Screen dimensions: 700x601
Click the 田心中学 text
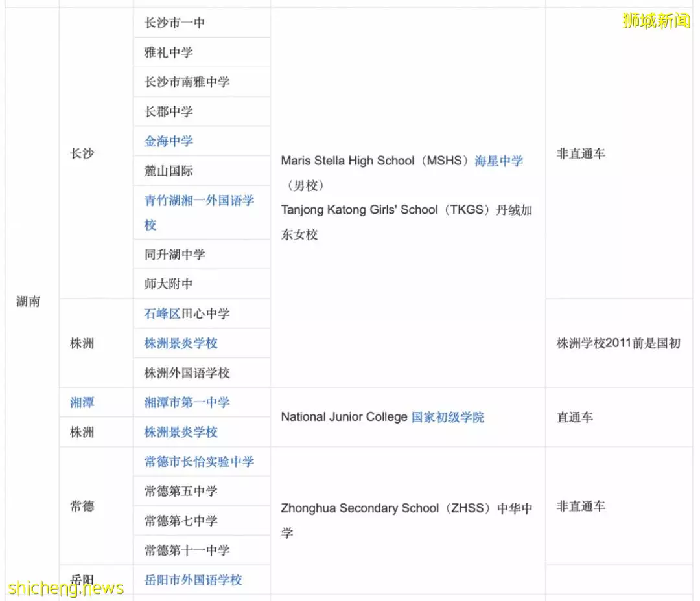click(x=205, y=313)
